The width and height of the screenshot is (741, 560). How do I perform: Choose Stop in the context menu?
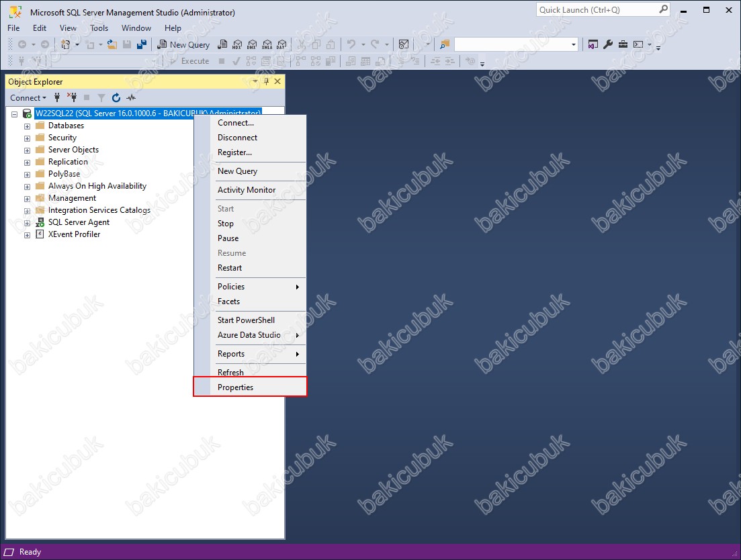click(x=250, y=224)
